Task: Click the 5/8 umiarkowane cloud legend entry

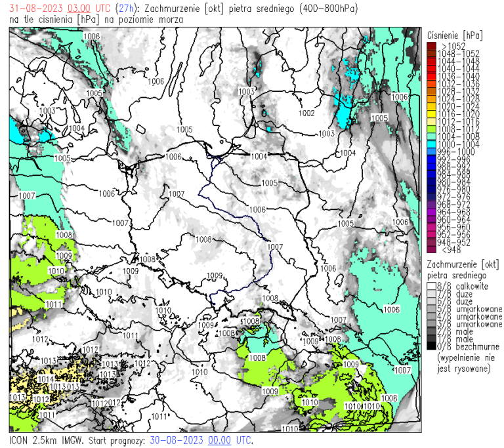Action: [459, 309]
